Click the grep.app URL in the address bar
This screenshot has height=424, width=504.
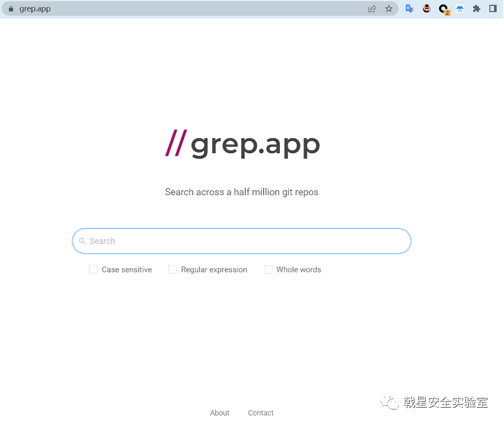tap(35, 8)
